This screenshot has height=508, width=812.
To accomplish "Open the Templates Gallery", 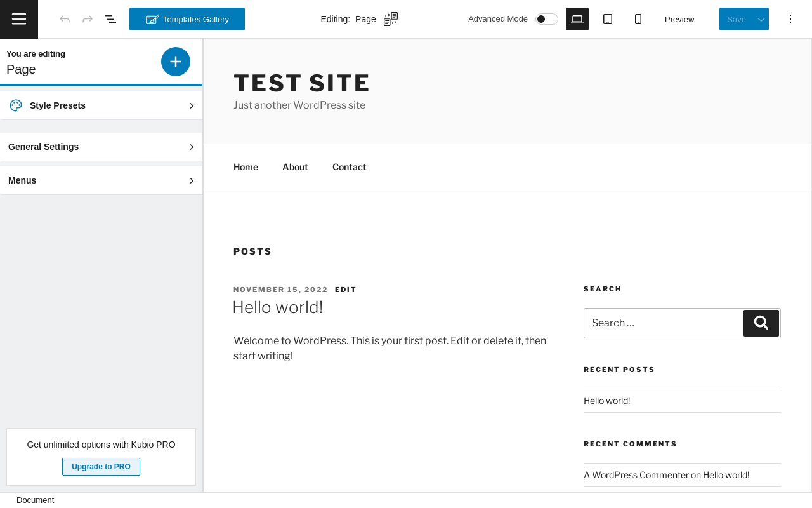I will click(187, 19).
